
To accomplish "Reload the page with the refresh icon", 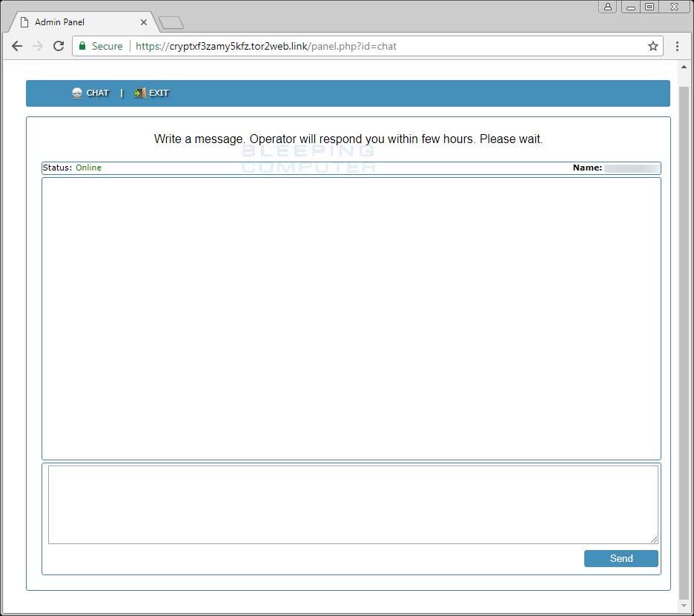I will click(59, 46).
